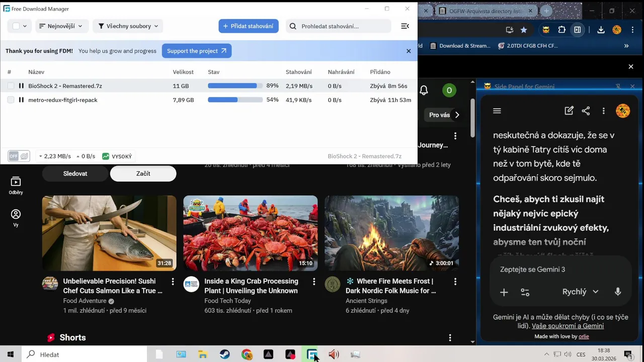Open Gemini tools sliders icon
The image size is (644, 362).
tap(525, 292)
